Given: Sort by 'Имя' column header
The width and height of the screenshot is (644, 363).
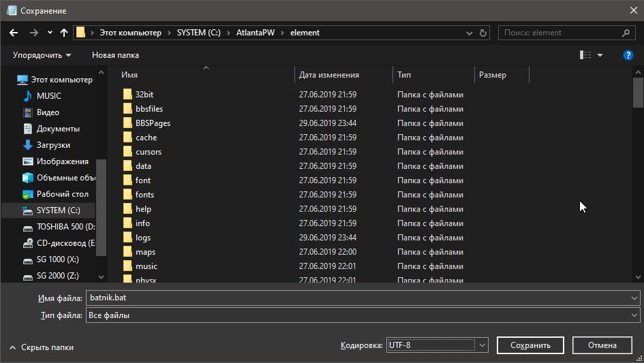Looking at the screenshot, I should coord(129,75).
